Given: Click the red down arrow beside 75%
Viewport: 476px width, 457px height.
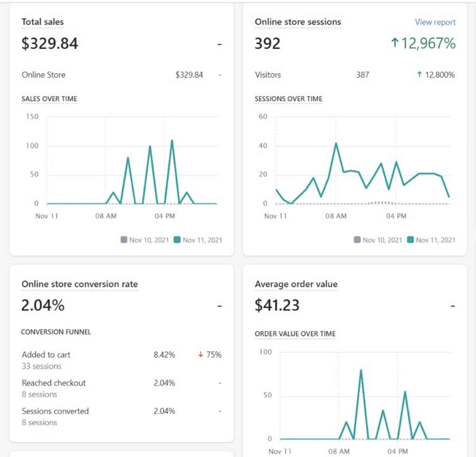Looking at the screenshot, I should (x=201, y=354).
